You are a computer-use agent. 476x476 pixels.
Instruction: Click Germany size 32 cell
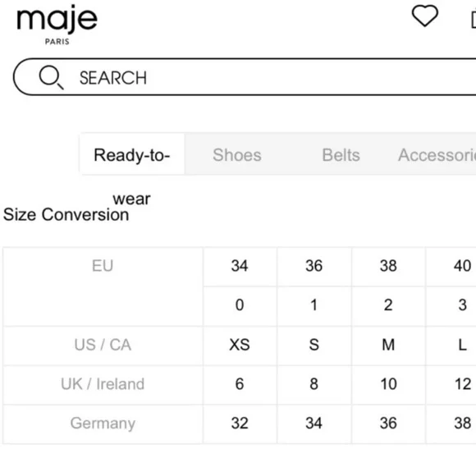tap(240, 423)
